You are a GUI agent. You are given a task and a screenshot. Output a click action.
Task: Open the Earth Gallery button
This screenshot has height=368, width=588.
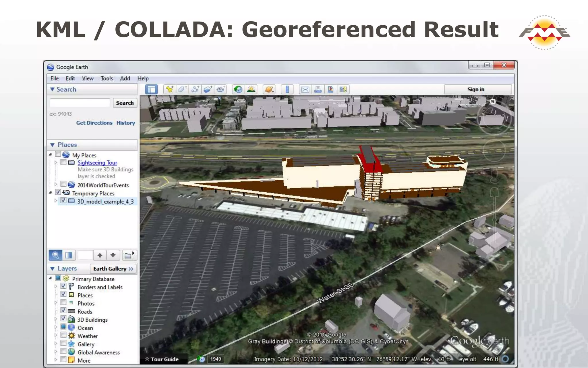tap(113, 269)
